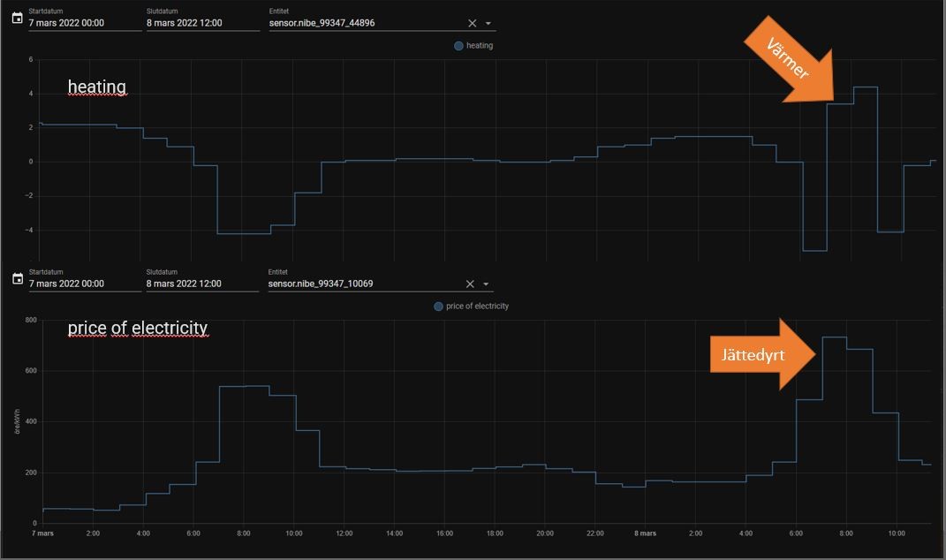The width and height of the screenshot is (946, 560).
Task: Toggle the price of electricity legend entry
Action: (x=471, y=306)
